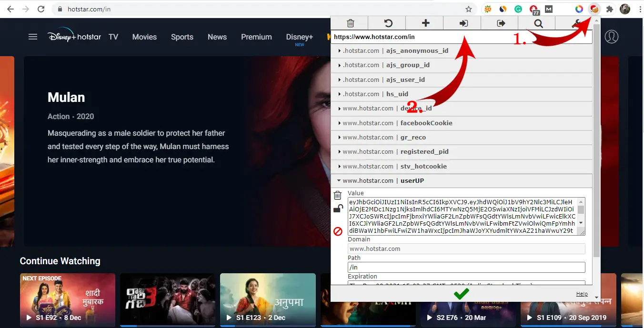Image resolution: width=644 pixels, height=328 pixels.
Task: Open the Chrome Extensions puzzle icon
Action: coord(610,9)
